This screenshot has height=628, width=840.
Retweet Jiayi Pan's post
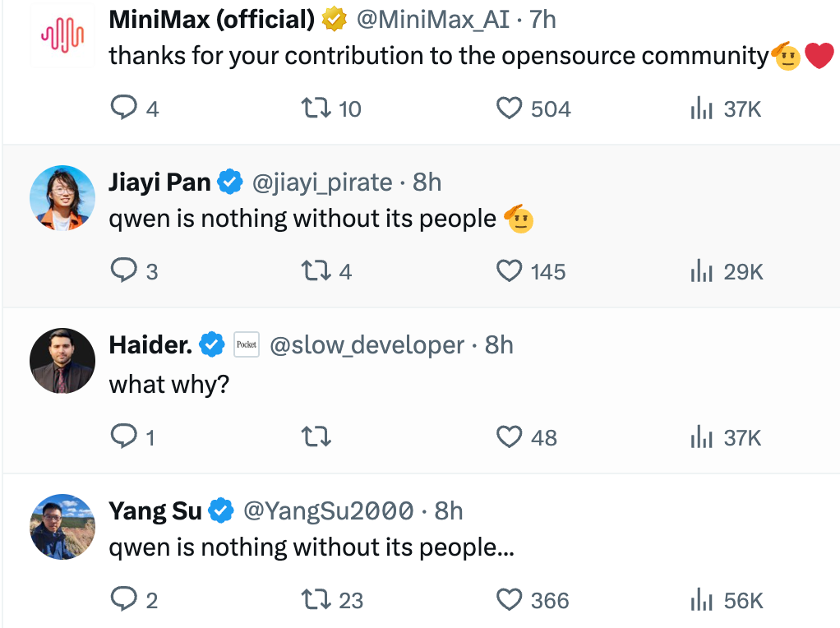click(316, 271)
